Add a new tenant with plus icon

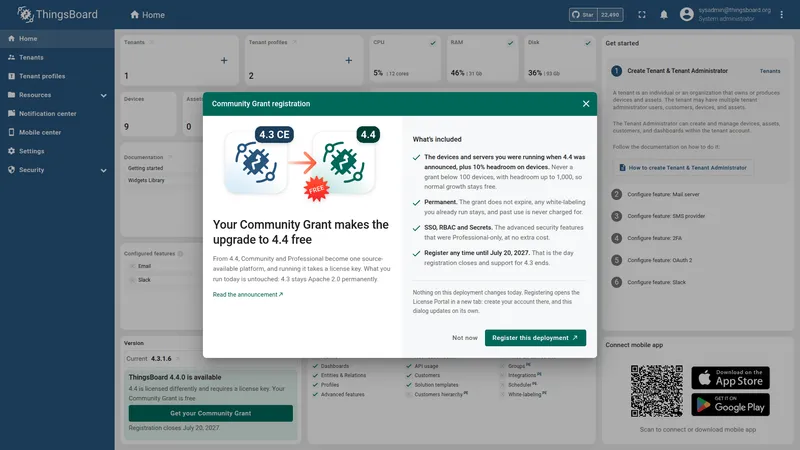tap(224, 60)
